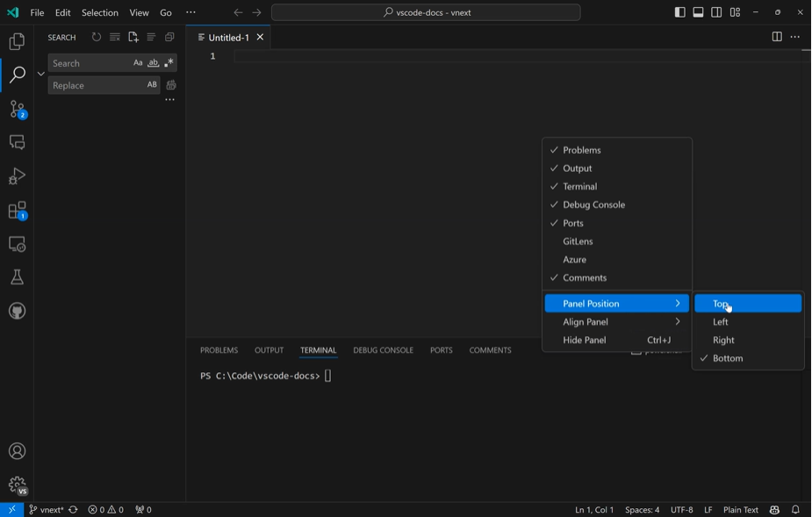The image size is (812, 517).
Task: Open the Explorer sidebar view
Action: [17, 40]
